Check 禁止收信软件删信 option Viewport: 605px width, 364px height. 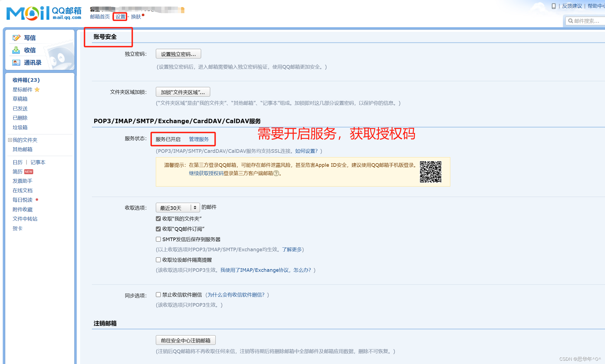pos(158,295)
